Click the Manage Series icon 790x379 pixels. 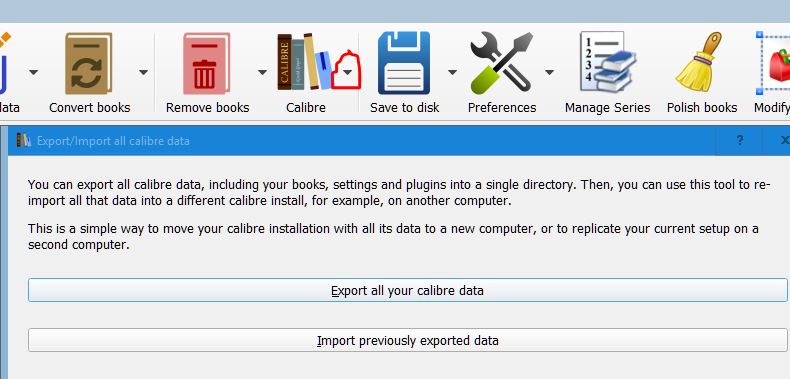(x=608, y=62)
